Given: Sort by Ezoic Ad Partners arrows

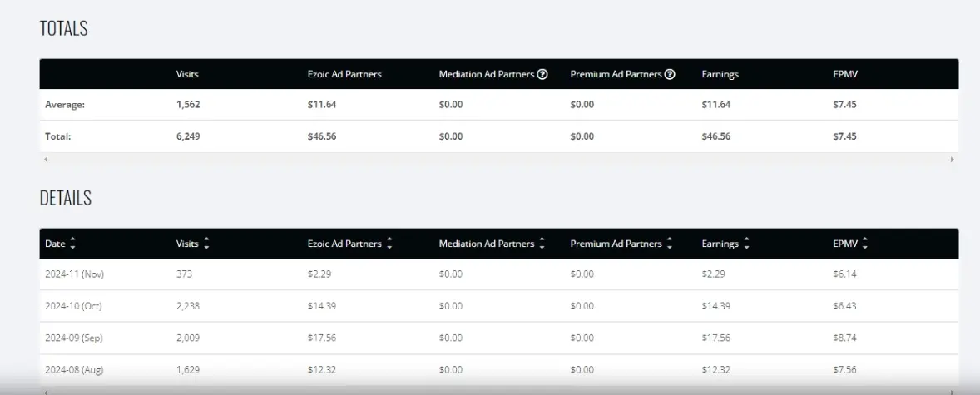Looking at the screenshot, I should pos(389,244).
